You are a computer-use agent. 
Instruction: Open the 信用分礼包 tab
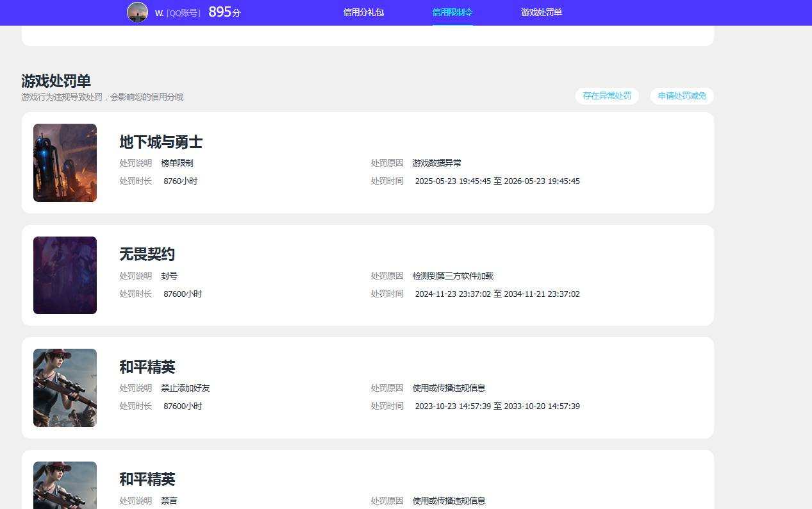[363, 12]
